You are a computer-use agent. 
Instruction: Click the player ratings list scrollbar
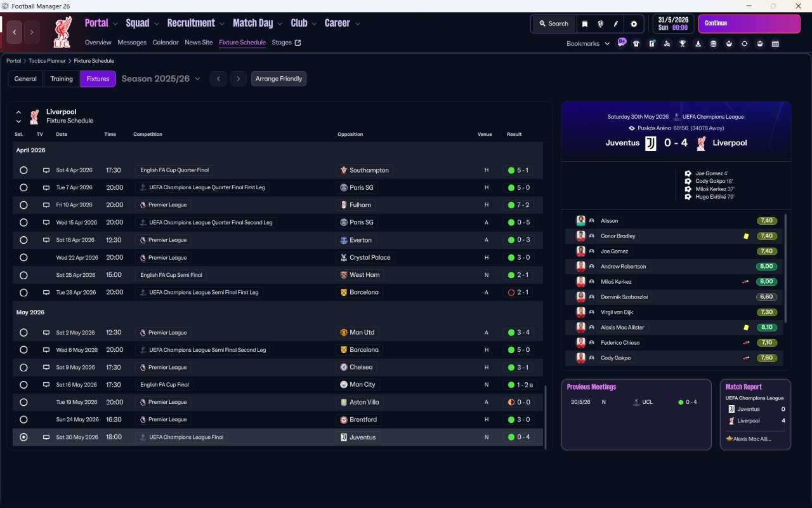pyautogui.click(x=785, y=268)
